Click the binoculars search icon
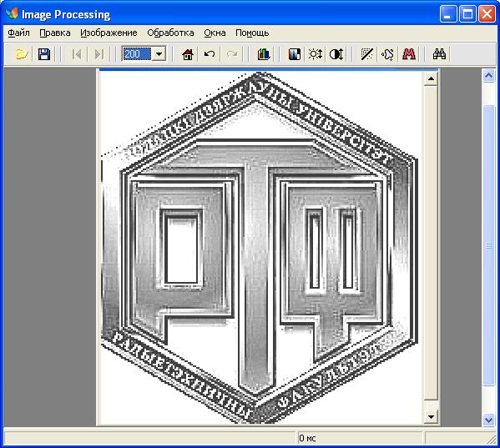 439,54
